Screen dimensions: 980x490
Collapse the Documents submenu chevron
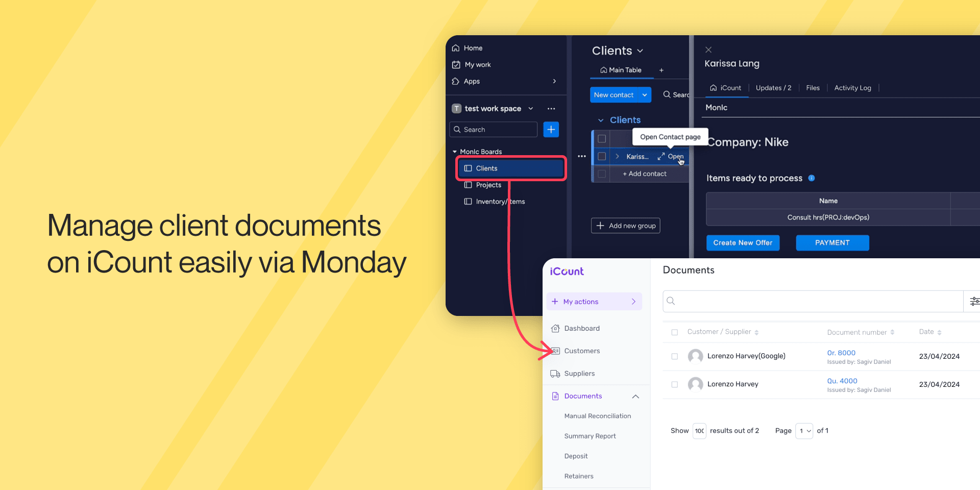(x=635, y=397)
